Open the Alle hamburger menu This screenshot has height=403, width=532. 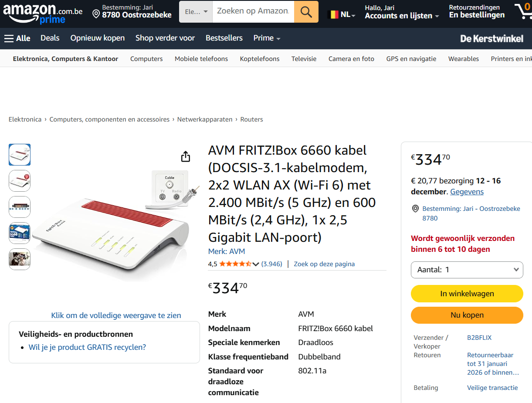pyautogui.click(x=17, y=38)
